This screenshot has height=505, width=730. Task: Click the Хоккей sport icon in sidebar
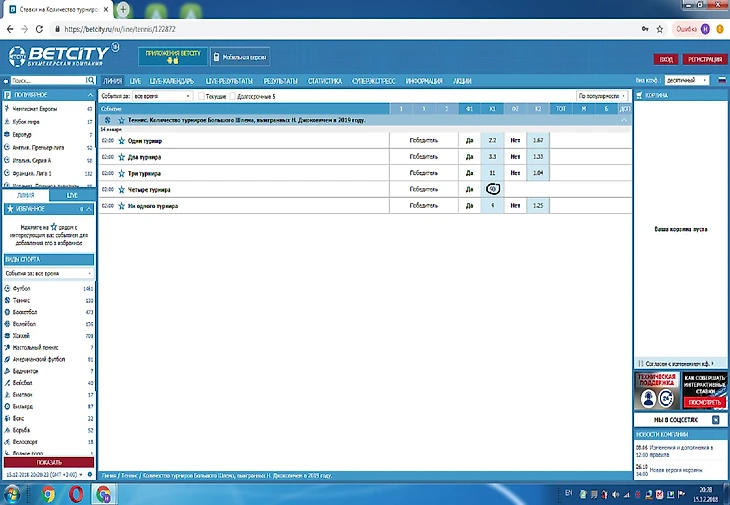coord(7,336)
